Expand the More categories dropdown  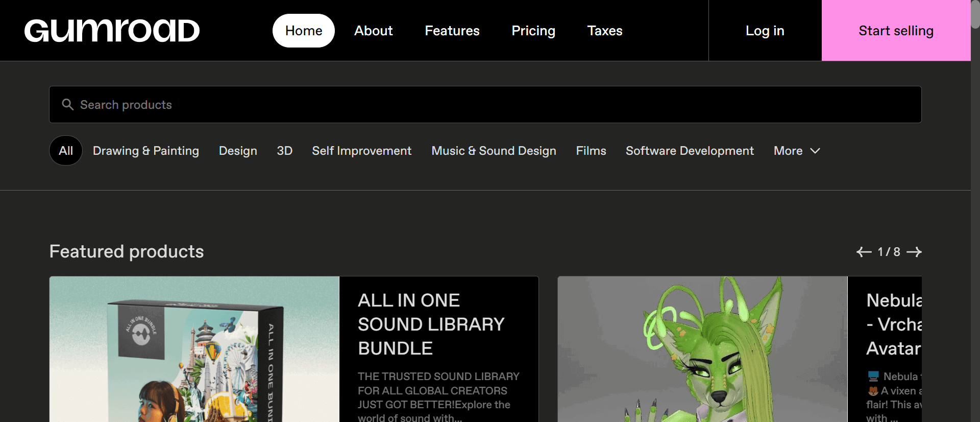[797, 151]
